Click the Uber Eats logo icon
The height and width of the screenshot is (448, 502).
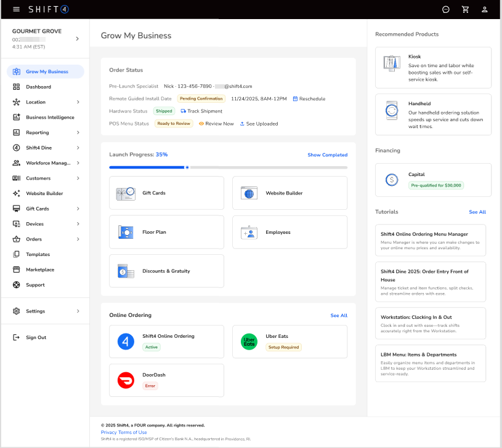tap(249, 342)
